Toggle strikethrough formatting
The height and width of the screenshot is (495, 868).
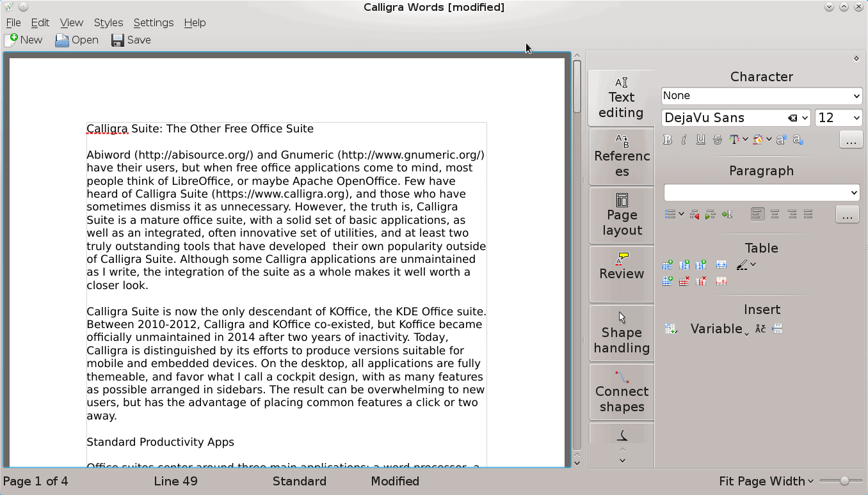(x=717, y=139)
